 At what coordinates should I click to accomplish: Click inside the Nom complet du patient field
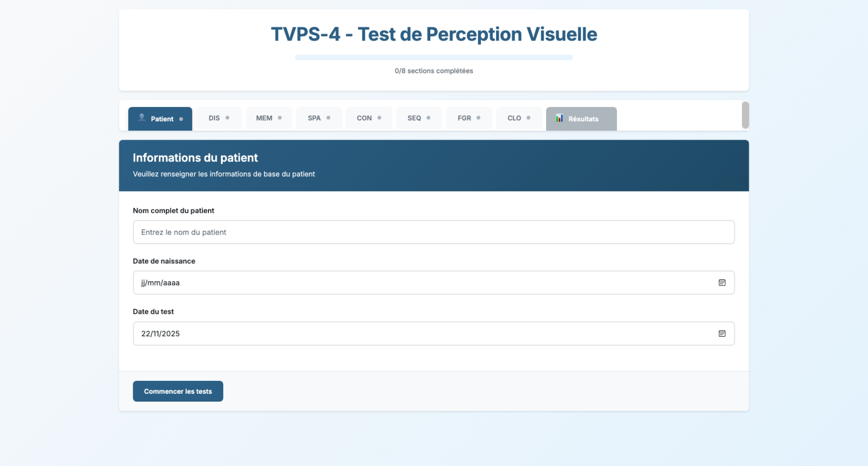(434, 232)
